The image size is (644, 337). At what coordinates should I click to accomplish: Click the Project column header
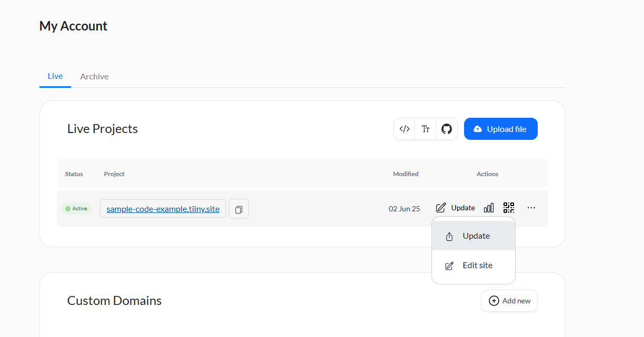pos(114,174)
